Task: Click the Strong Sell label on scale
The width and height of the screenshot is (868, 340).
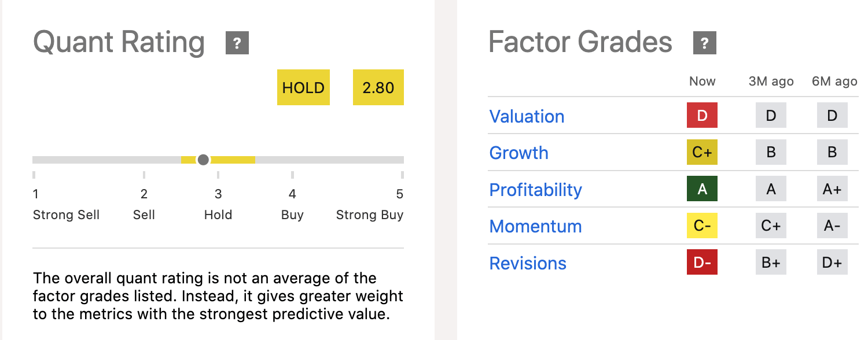Action: [x=66, y=215]
